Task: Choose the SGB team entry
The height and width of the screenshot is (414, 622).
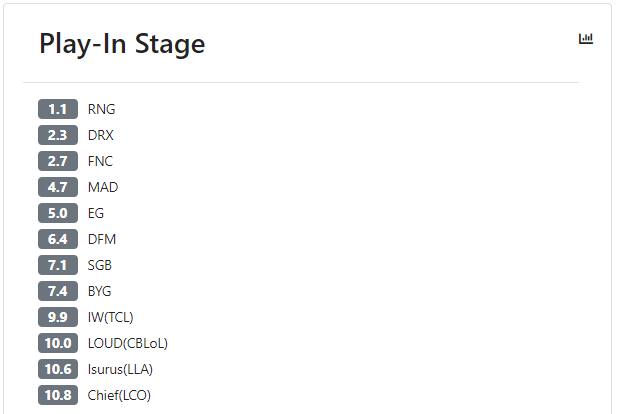Action: click(100, 265)
